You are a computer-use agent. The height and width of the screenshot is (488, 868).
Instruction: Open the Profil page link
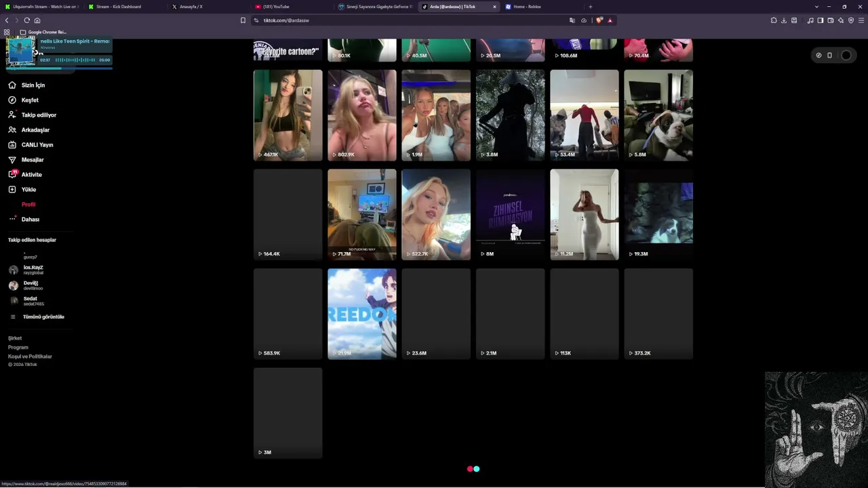28,205
